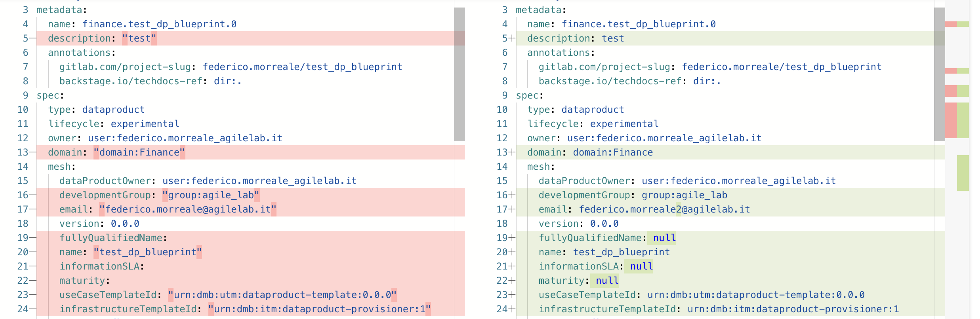
Task: Click line number 5 minus gutter in left pane
Action: (29, 38)
